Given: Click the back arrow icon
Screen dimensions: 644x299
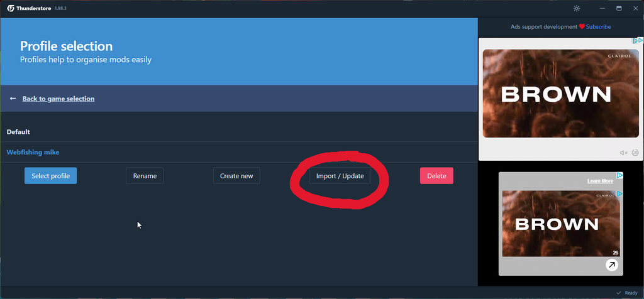Looking at the screenshot, I should 13,99.
